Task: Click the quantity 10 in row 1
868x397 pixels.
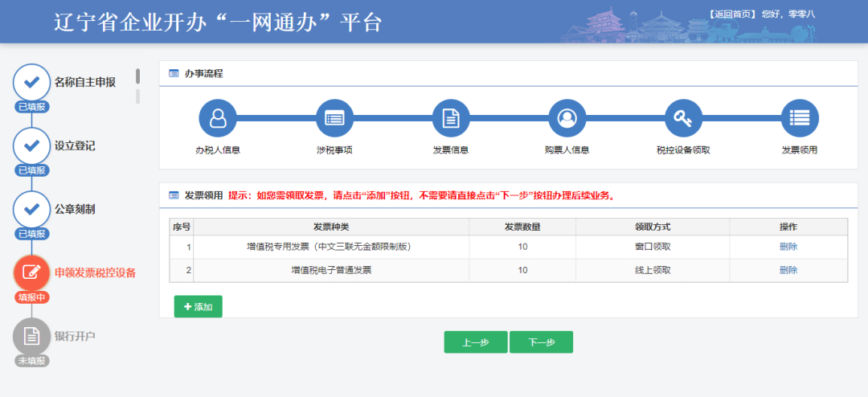Action: 522,247
